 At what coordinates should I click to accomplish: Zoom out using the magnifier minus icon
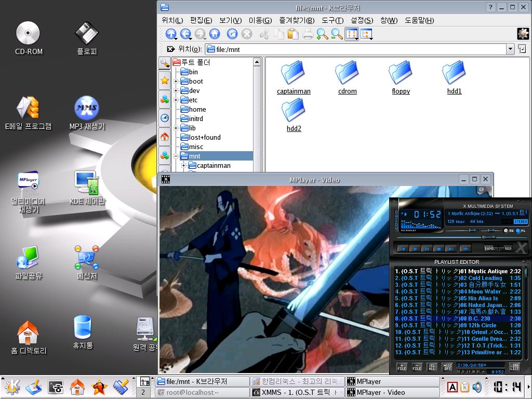pyautogui.click(x=337, y=34)
